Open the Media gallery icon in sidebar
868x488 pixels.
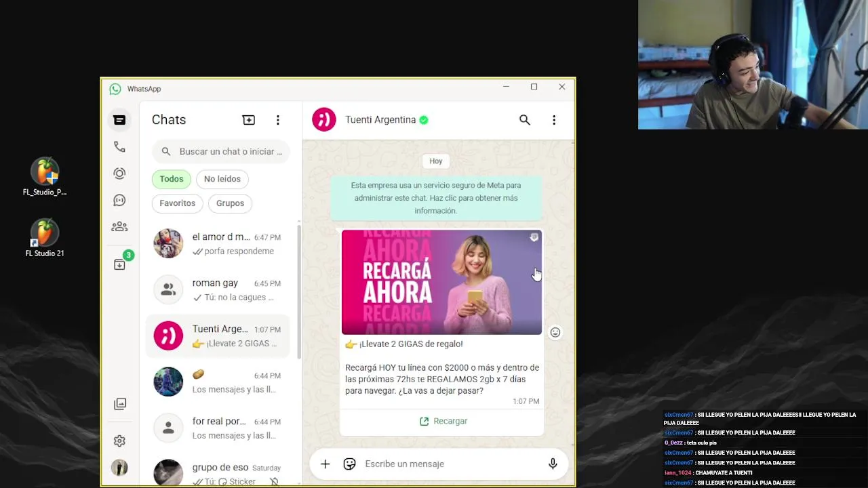click(x=120, y=404)
